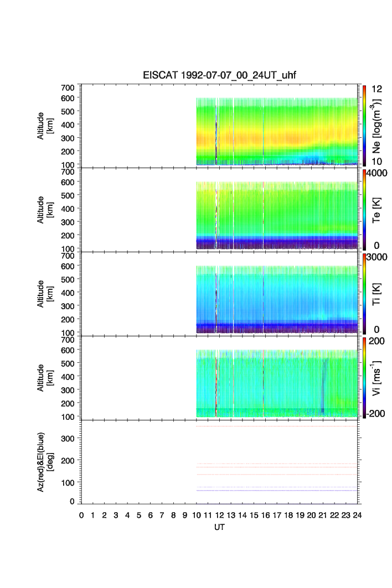The image size is (392, 588).
Task: Click the 12 tick on the UT axis
Action: (x=219, y=515)
